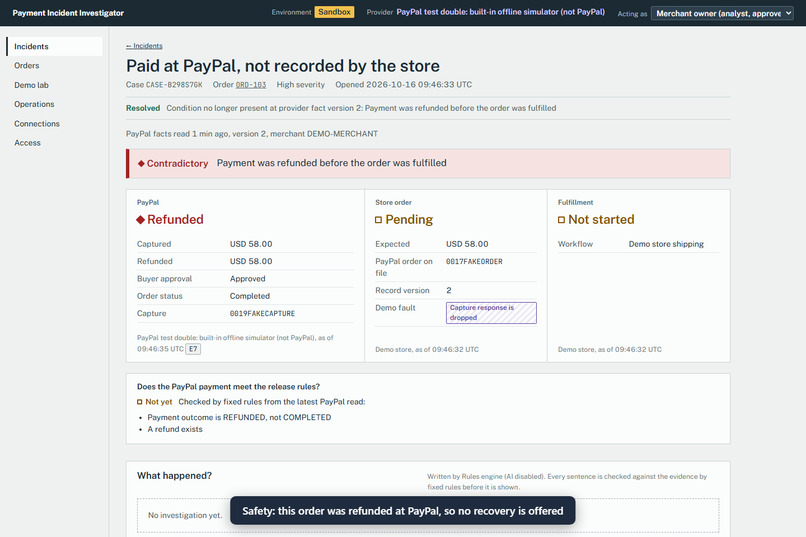Click the No investigation yet box

coord(428,515)
